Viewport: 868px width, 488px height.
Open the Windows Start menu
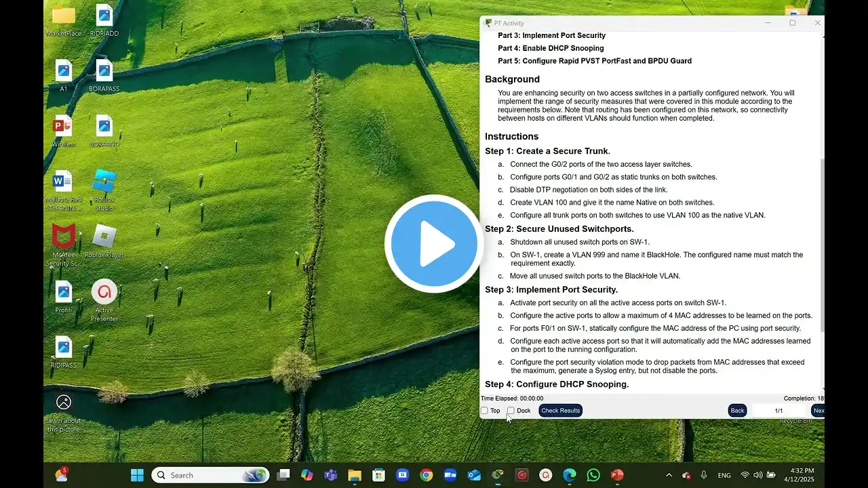click(x=137, y=475)
